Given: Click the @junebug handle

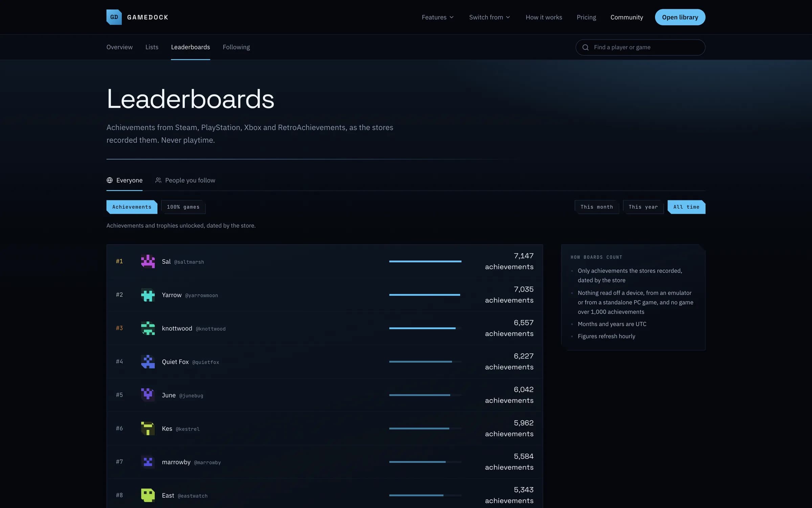Looking at the screenshot, I should pyautogui.click(x=191, y=396).
